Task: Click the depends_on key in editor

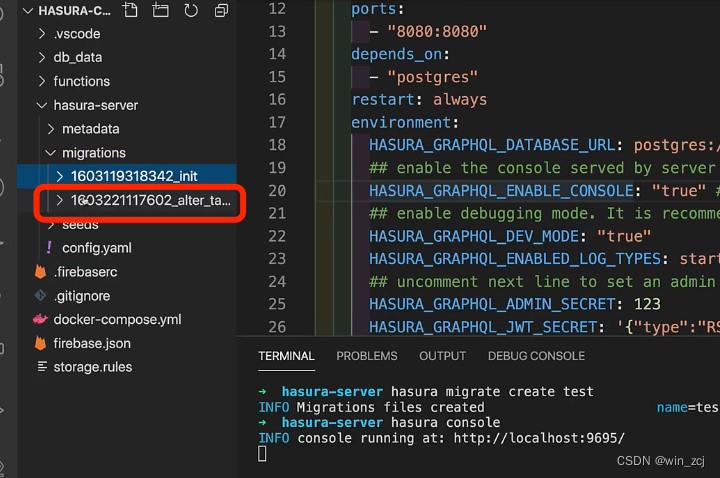Action: click(397, 54)
